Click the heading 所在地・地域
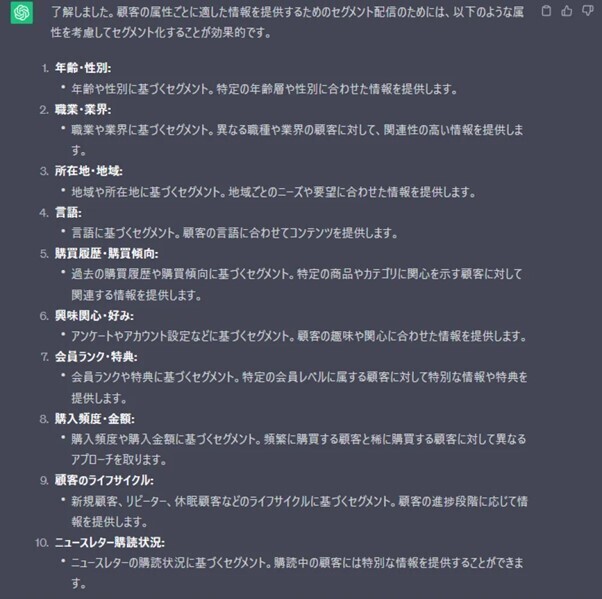 [89, 171]
